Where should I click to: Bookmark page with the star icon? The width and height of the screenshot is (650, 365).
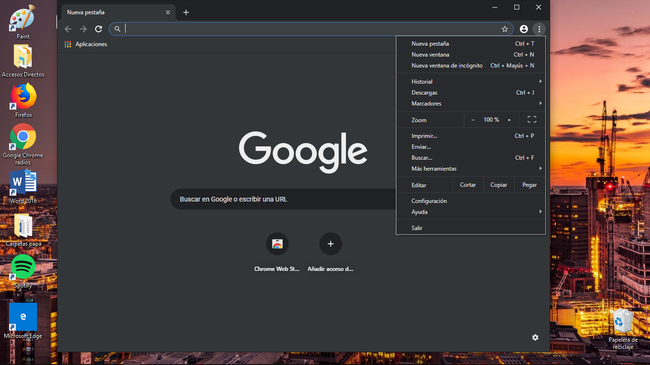(x=504, y=29)
